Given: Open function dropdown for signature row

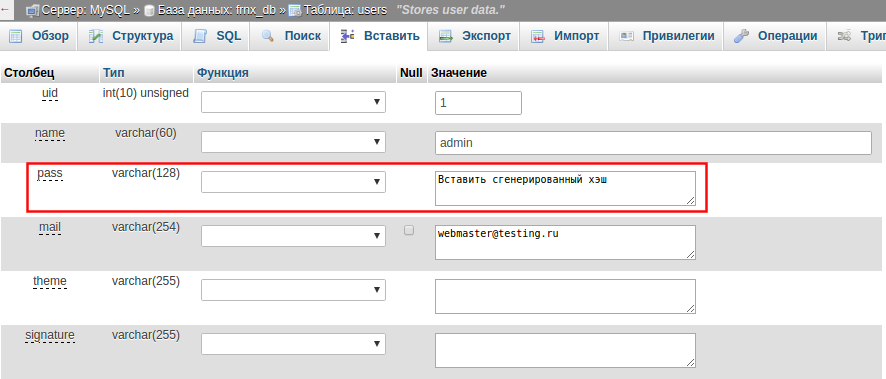Looking at the screenshot, I should point(293,344).
